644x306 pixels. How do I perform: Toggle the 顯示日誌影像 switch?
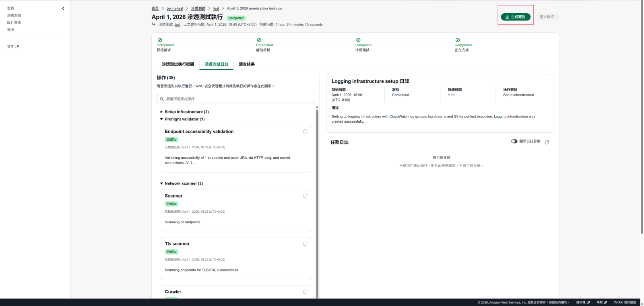(514, 141)
